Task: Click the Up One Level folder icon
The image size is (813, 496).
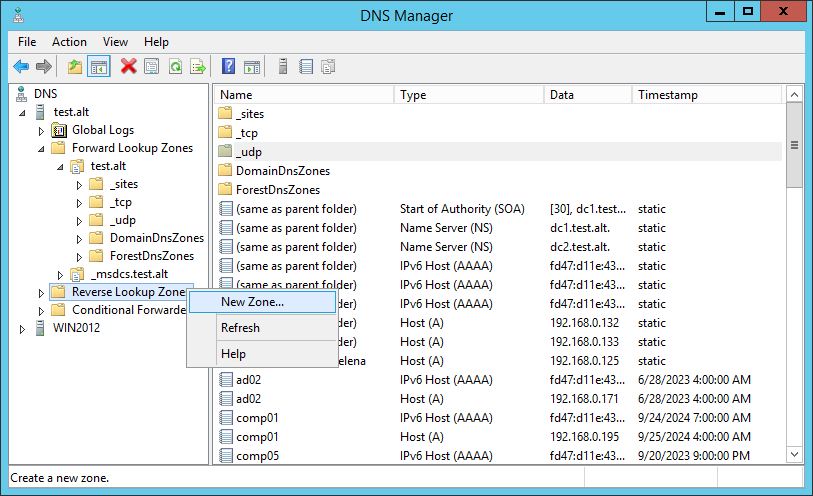Action: click(x=74, y=67)
